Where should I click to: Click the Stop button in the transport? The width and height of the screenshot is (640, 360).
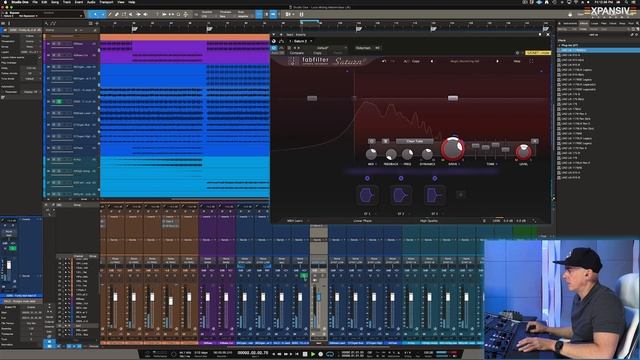[305, 354]
